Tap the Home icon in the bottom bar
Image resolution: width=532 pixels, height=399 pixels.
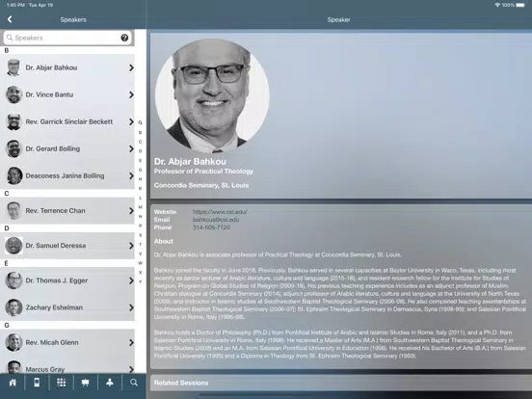pyautogui.click(x=13, y=383)
